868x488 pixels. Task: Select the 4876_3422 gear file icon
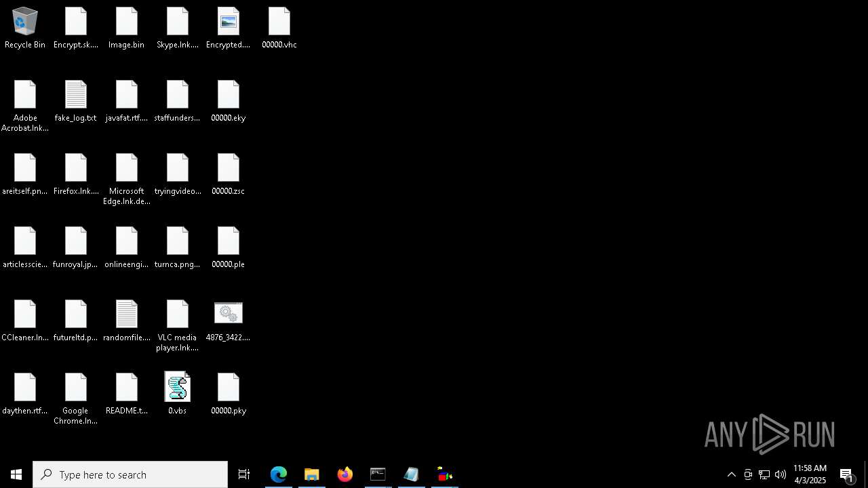coord(229,321)
